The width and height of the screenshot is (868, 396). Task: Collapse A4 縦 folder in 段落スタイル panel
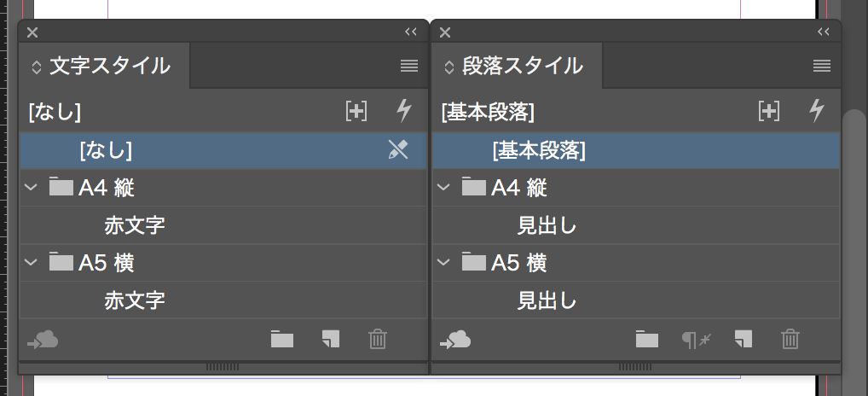pyautogui.click(x=443, y=188)
